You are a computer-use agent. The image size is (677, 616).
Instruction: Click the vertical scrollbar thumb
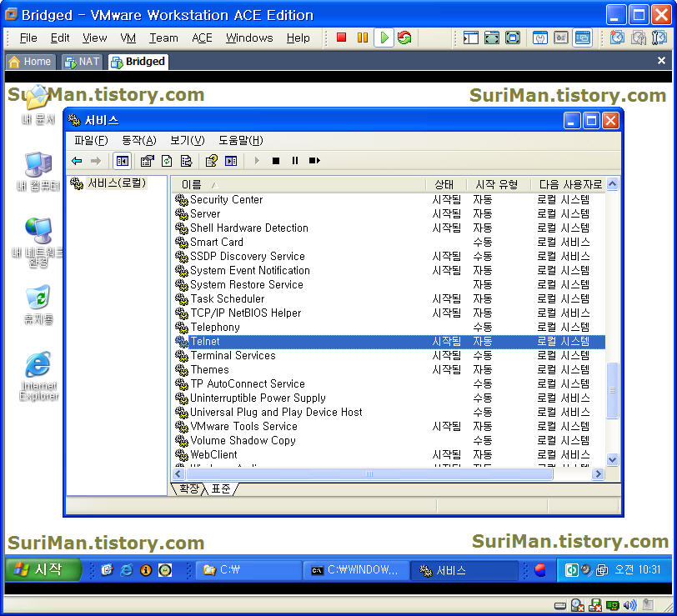[x=612, y=390]
